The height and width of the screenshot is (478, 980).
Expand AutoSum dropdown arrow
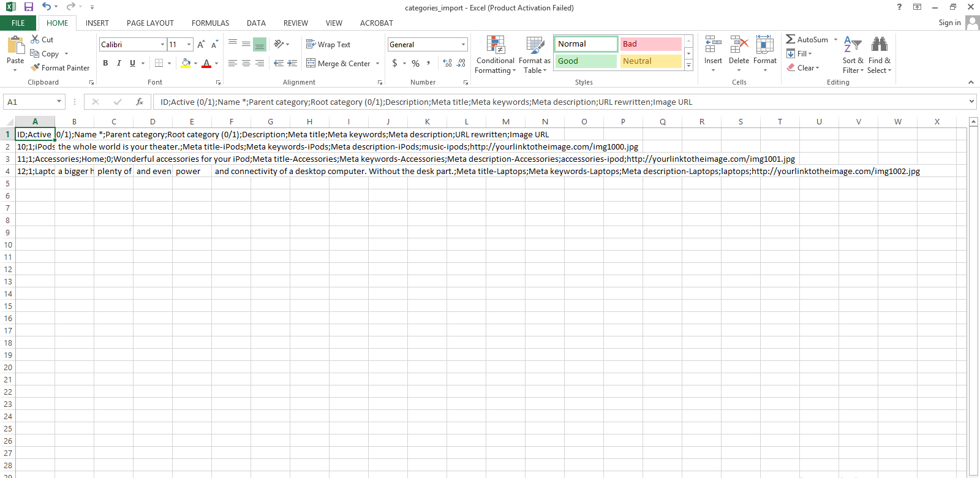pyautogui.click(x=835, y=39)
